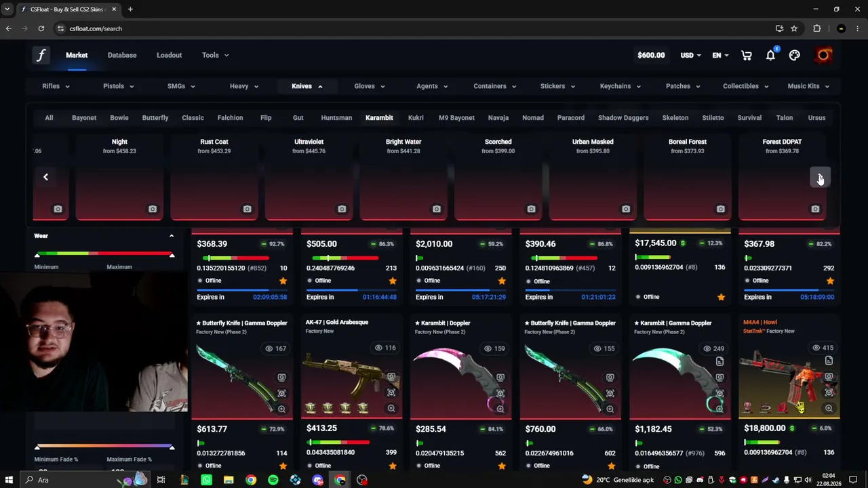Viewport: 868px width, 488px height.
Task: Collapse the Wear filter section
Action: coord(172,236)
